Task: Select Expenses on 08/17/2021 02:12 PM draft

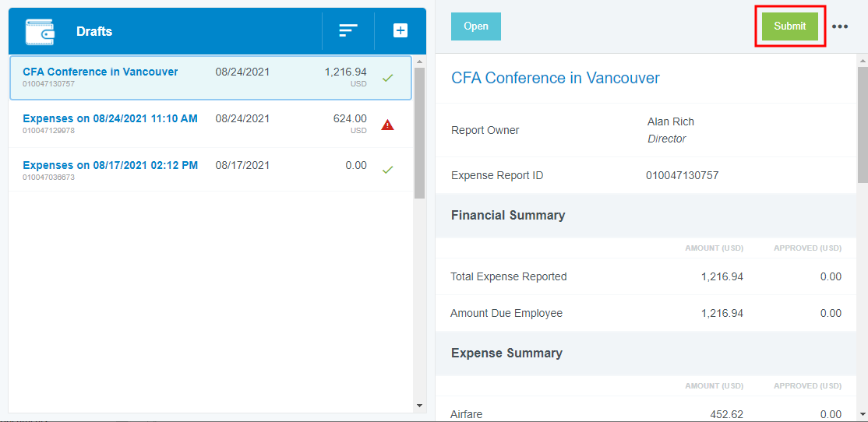Action: 210,170
